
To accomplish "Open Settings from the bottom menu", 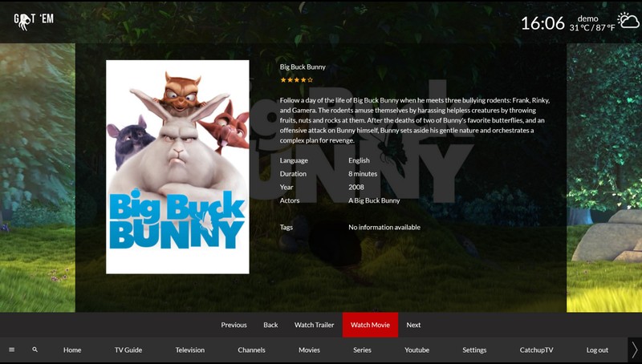I will [x=474, y=350].
